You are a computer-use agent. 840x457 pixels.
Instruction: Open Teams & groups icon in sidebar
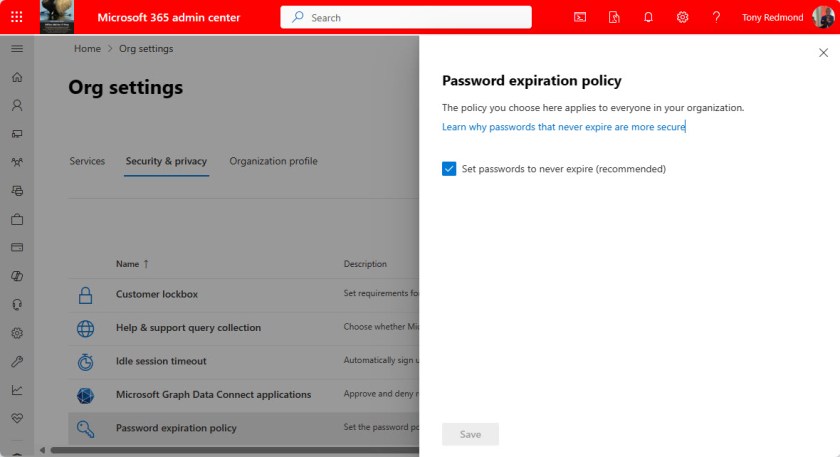click(x=17, y=162)
